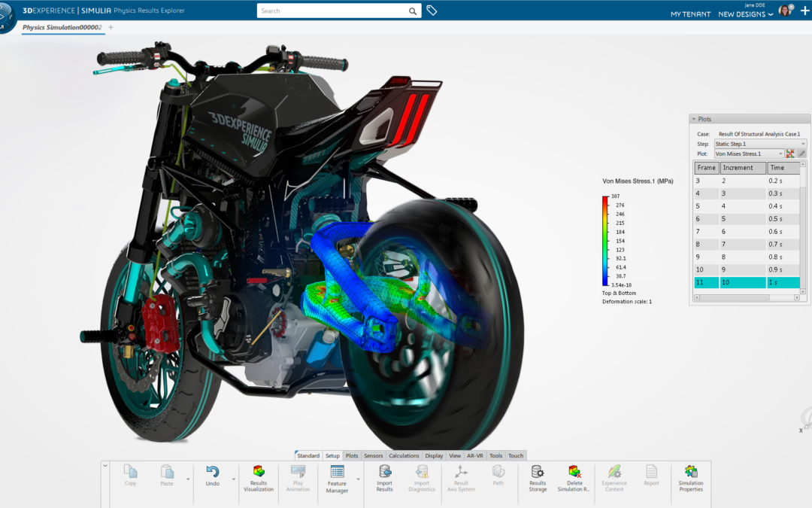The image size is (812, 508).
Task: Open the Step dropdown showing Static Step.1
Action: (x=760, y=144)
